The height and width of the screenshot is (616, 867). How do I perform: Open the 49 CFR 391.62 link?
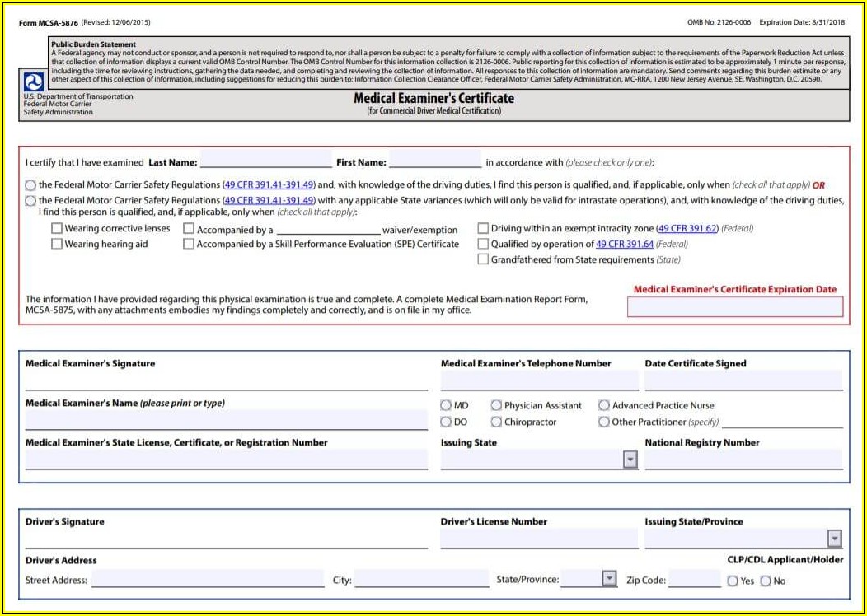pos(688,228)
